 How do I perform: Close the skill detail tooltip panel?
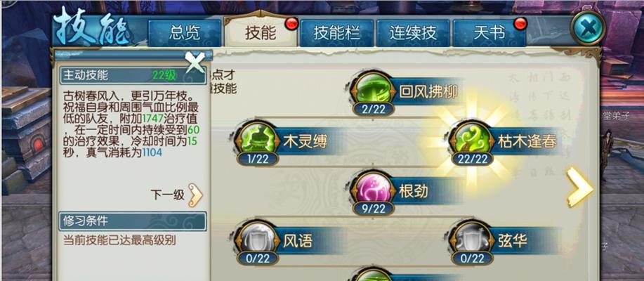[195, 62]
